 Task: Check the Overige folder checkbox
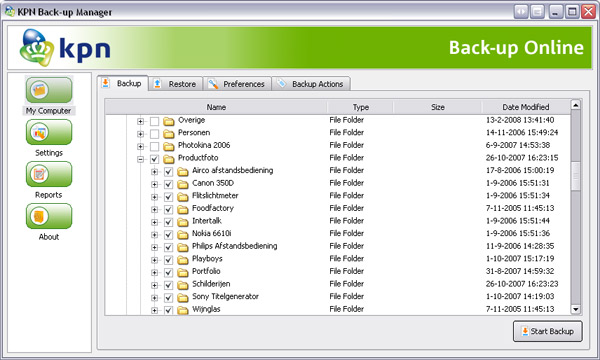154,122
